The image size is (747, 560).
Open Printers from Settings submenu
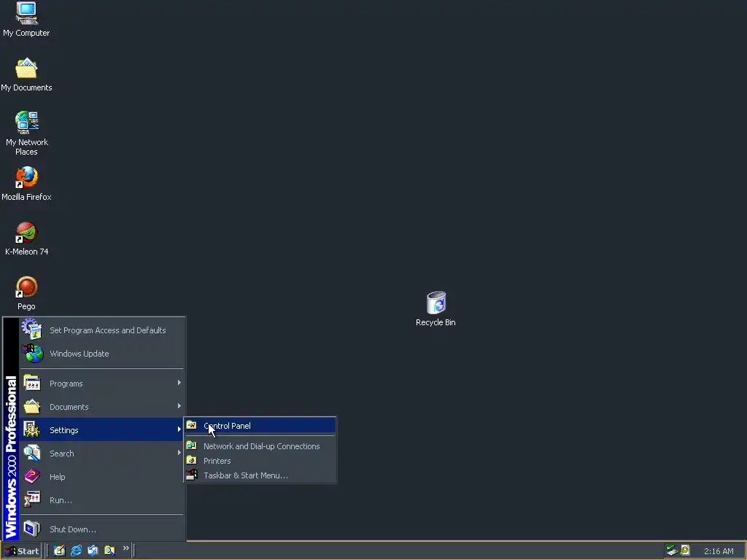coord(260,461)
